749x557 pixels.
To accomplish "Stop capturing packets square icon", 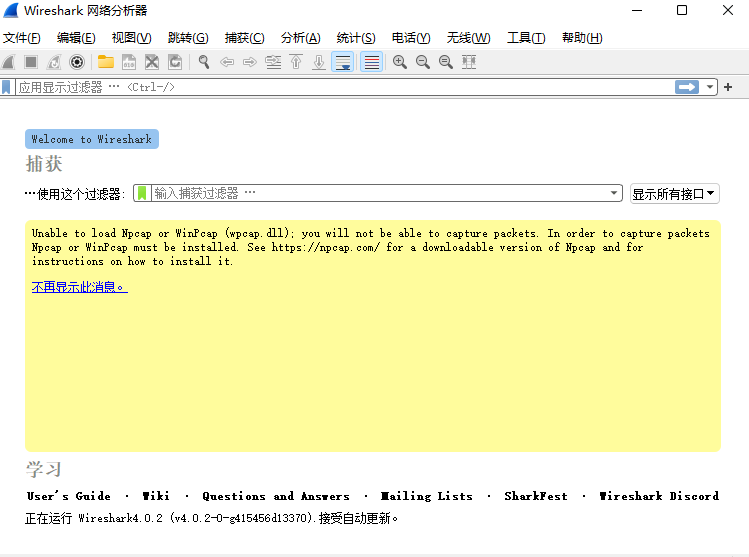I will pos(31,62).
